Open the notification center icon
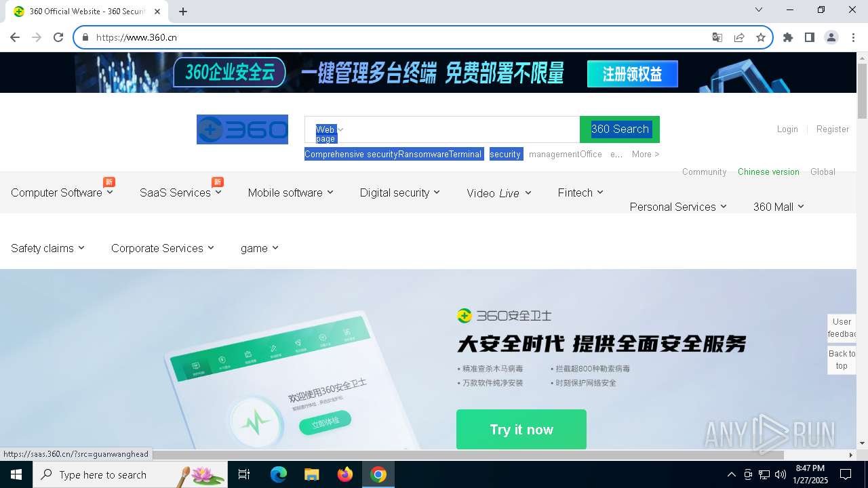Image resolution: width=868 pixels, height=488 pixels. click(846, 474)
